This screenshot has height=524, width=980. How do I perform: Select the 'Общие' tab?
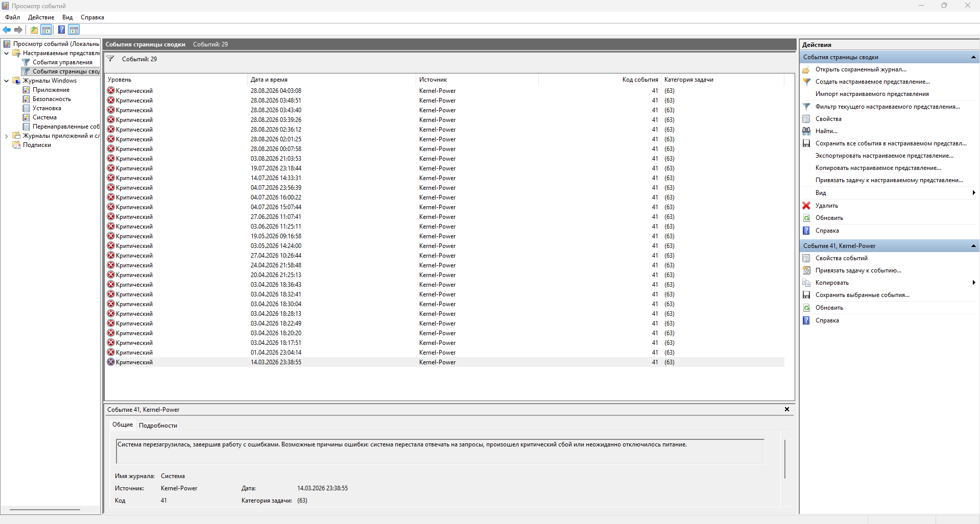click(x=123, y=425)
